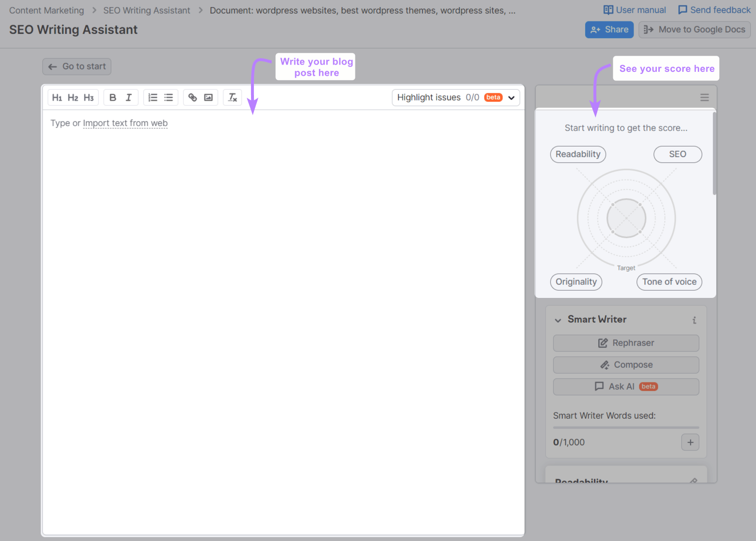
Task: Insert an image
Action: point(208,97)
